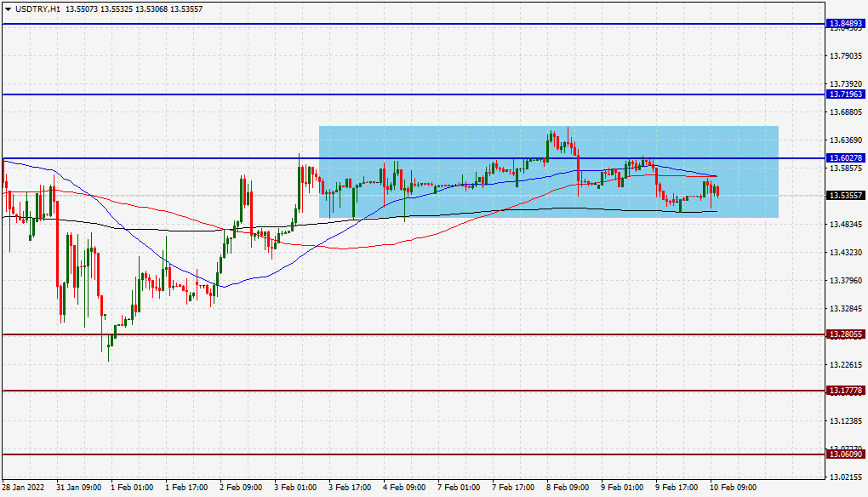Click the 28 Jan 2022 time axis label
This screenshot has height=497, width=868.
click(x=22, y=488)
